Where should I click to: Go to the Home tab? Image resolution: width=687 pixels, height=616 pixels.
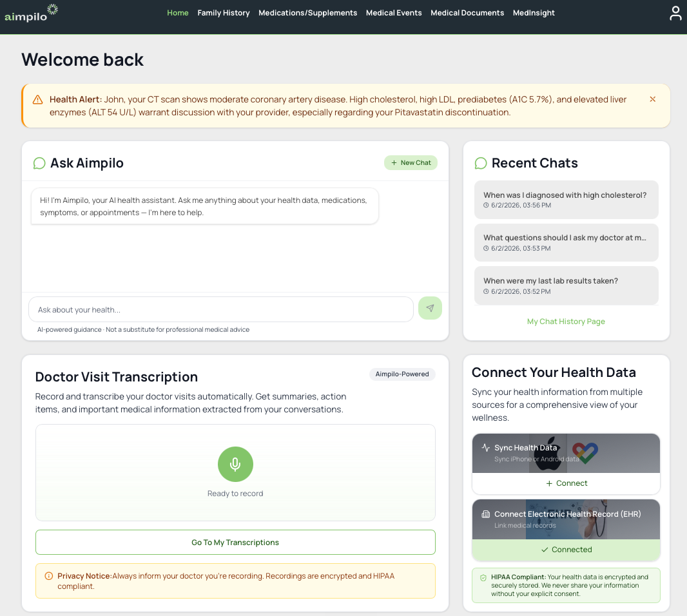[x=177, y=13]
